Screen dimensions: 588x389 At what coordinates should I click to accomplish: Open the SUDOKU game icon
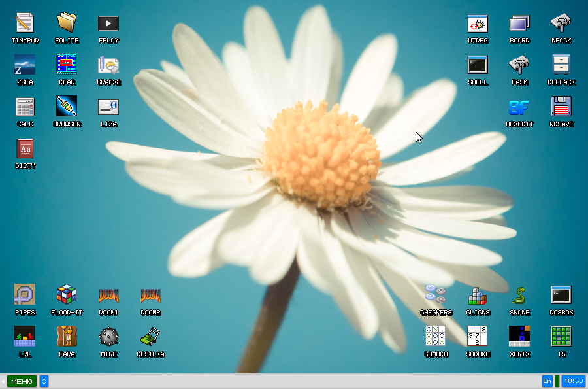pos(478,337)
